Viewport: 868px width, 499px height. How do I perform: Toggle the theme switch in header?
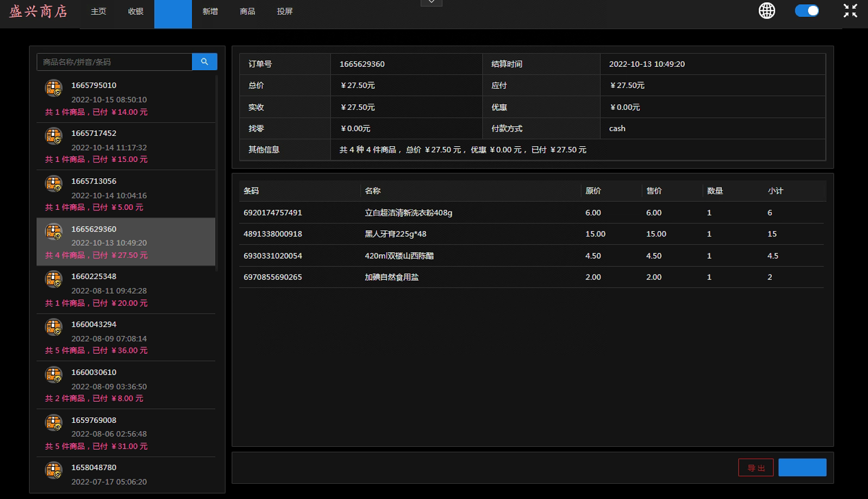(807, 11)
